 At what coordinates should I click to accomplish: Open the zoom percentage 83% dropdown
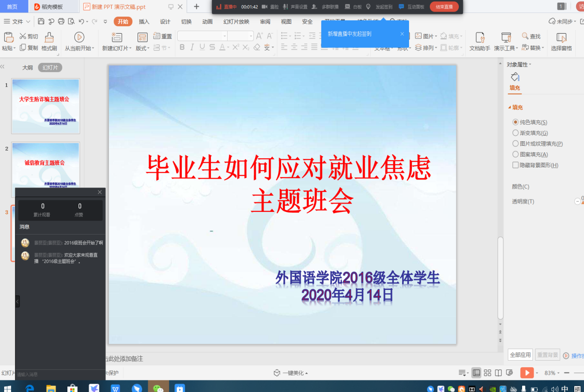tap(552, 373)
